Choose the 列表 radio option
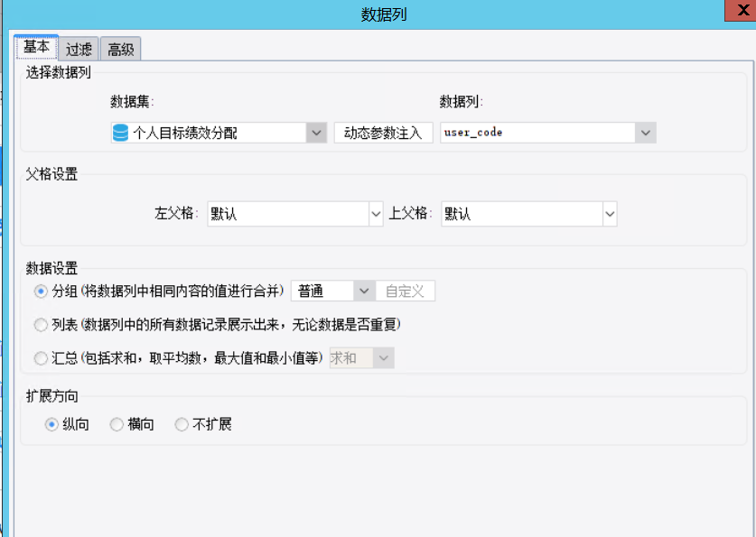 click(x=41, y=325)
